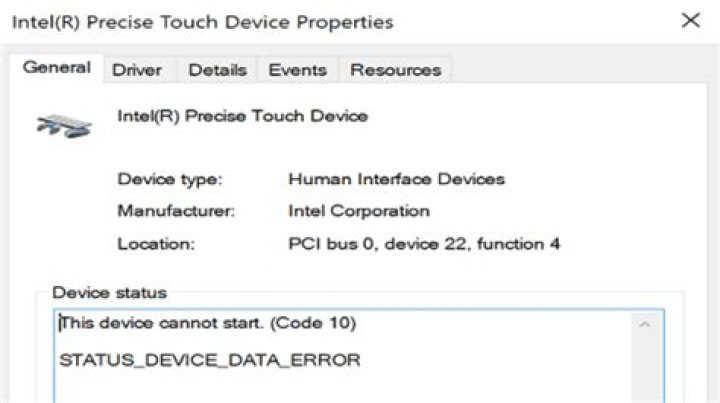720x403 pixels.
Task: Click the STATUS_DEVICE_DATA_ERROR text
Action: point(209,360)
